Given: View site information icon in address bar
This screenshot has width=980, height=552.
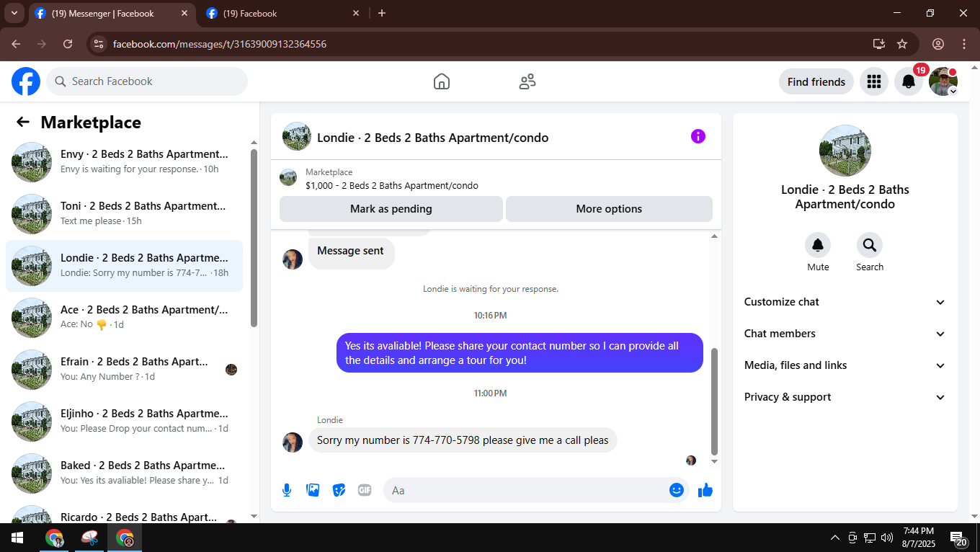Looking at the screenshot, I should point(99,44).
